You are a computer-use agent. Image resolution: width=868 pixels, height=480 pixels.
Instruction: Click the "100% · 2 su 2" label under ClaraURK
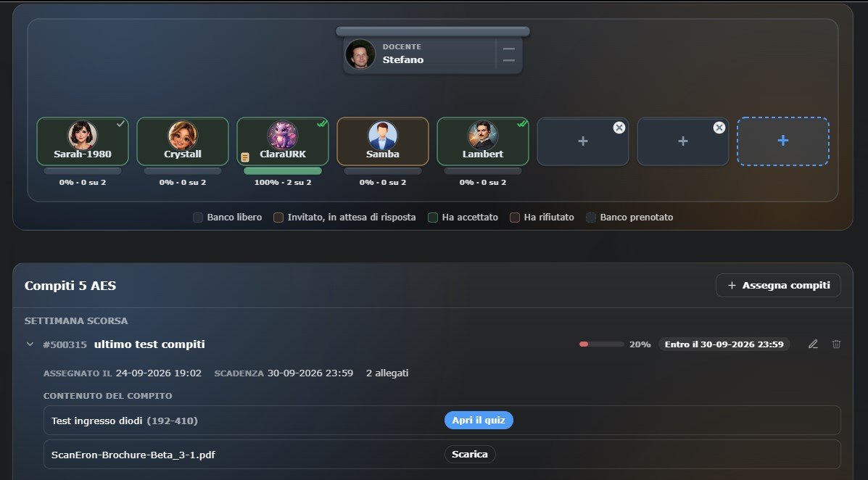283,182
